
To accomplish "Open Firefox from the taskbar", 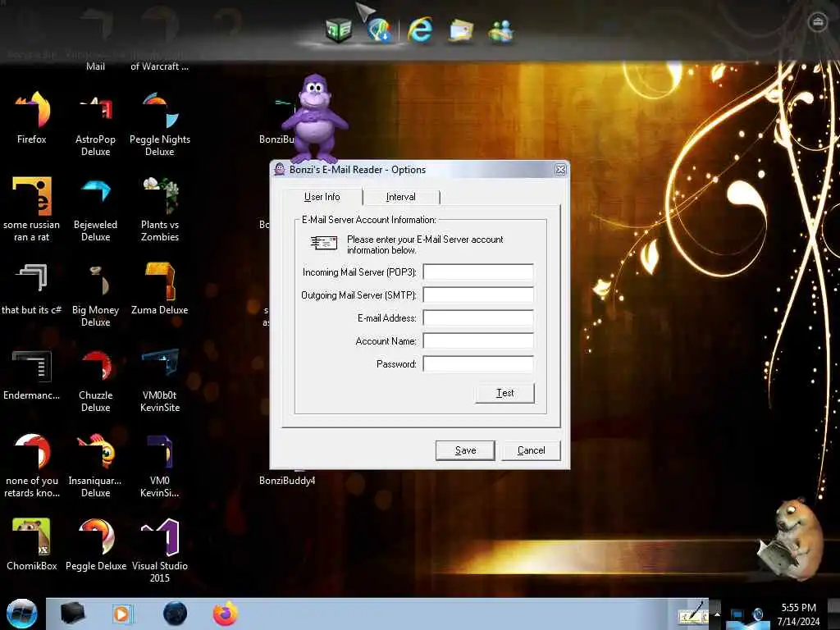I will pos(226,614).
